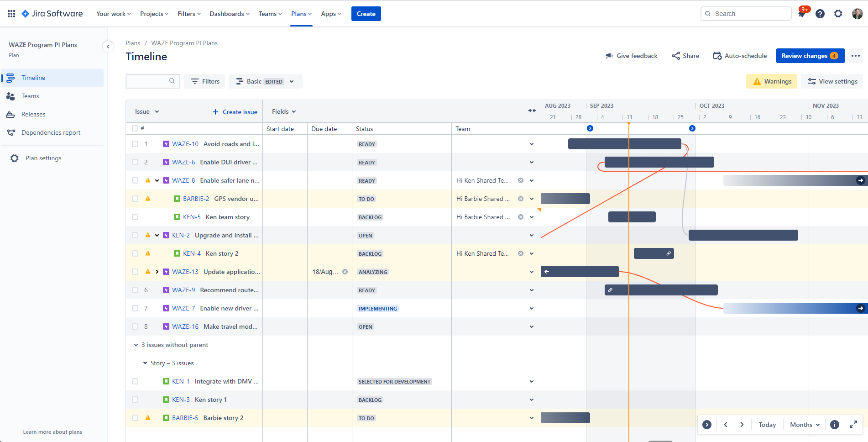Open the Projects menu

(x=154, y=14)
